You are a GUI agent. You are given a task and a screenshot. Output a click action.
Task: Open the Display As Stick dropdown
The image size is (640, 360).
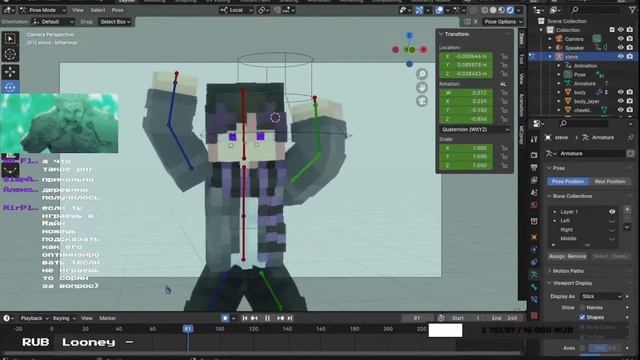[600, 296]
